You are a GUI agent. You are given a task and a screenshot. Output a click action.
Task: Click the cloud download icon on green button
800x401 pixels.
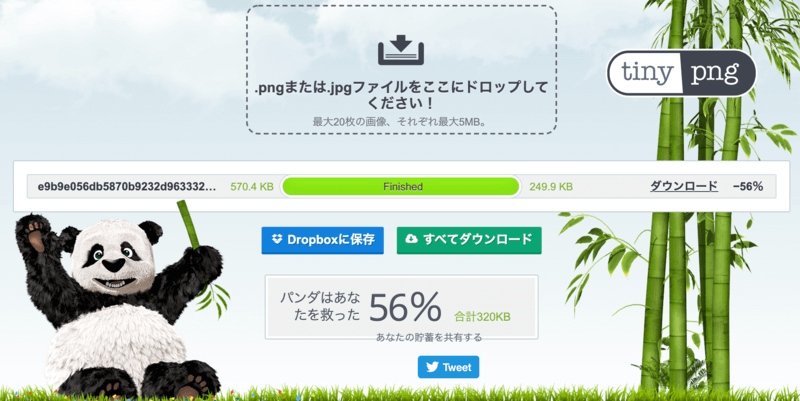pos(412,239)
